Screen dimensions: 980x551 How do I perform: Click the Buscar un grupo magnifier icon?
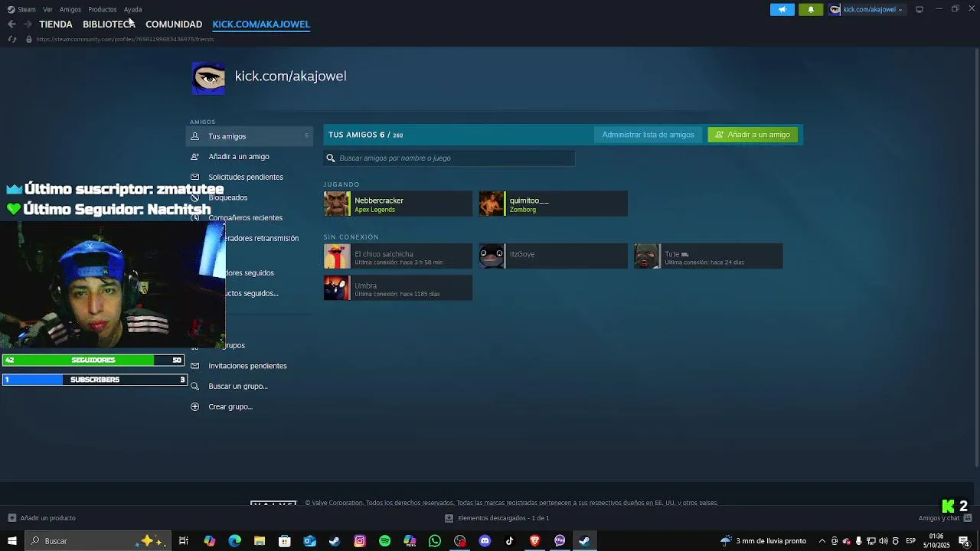pyautogui.click(x=194, y=386)
